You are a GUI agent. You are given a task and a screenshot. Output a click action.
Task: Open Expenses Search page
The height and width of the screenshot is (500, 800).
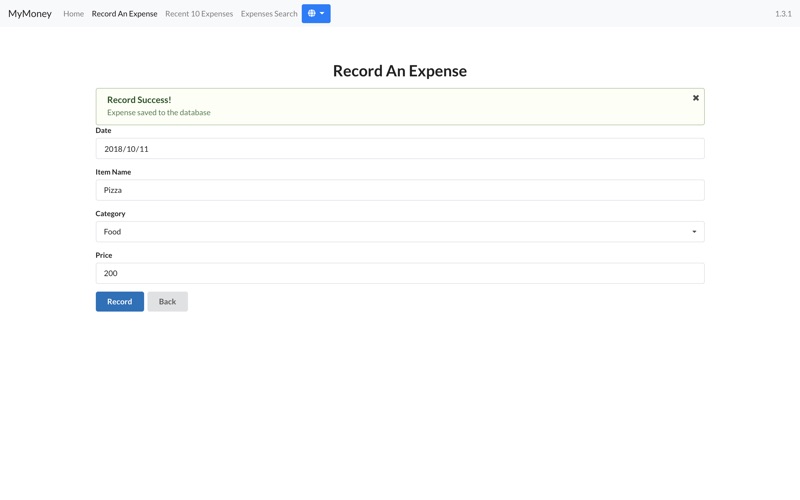(269, 14)
